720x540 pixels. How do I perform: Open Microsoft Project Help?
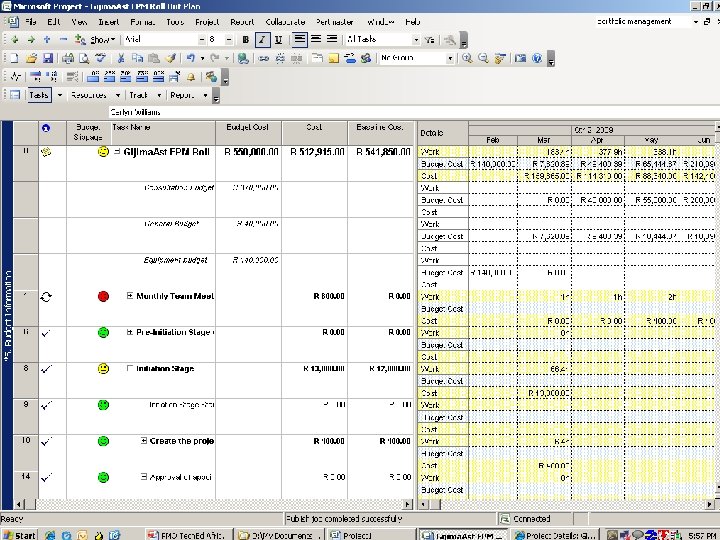point(537,58)
